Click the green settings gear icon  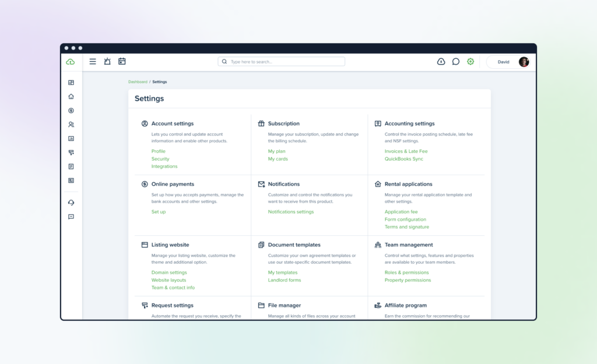(470, 62)
